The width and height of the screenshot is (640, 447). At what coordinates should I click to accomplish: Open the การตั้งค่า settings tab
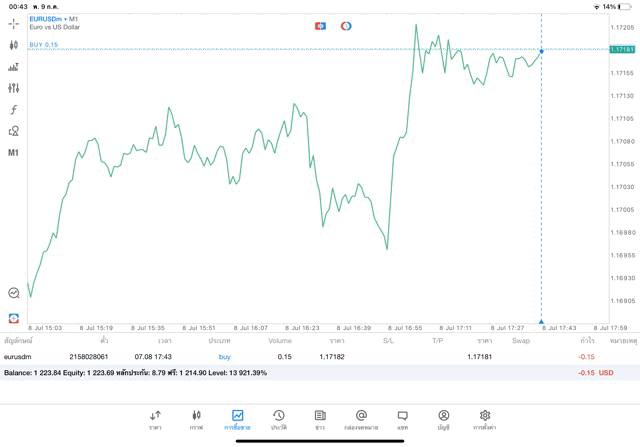485,419
